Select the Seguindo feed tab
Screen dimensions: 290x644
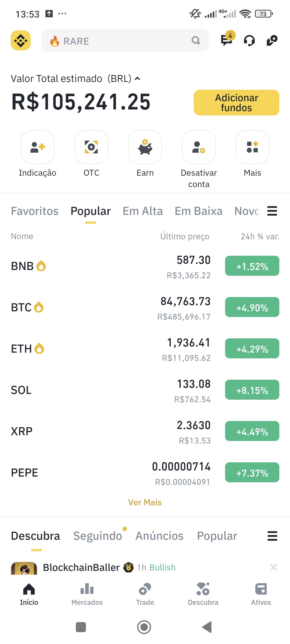pyautogui.click(x=98, y=536)
